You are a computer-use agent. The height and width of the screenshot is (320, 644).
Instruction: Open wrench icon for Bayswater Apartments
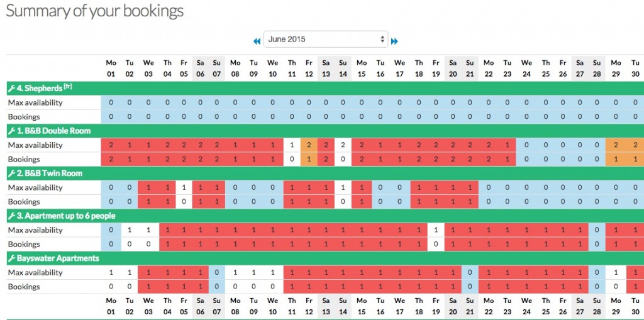11,258
